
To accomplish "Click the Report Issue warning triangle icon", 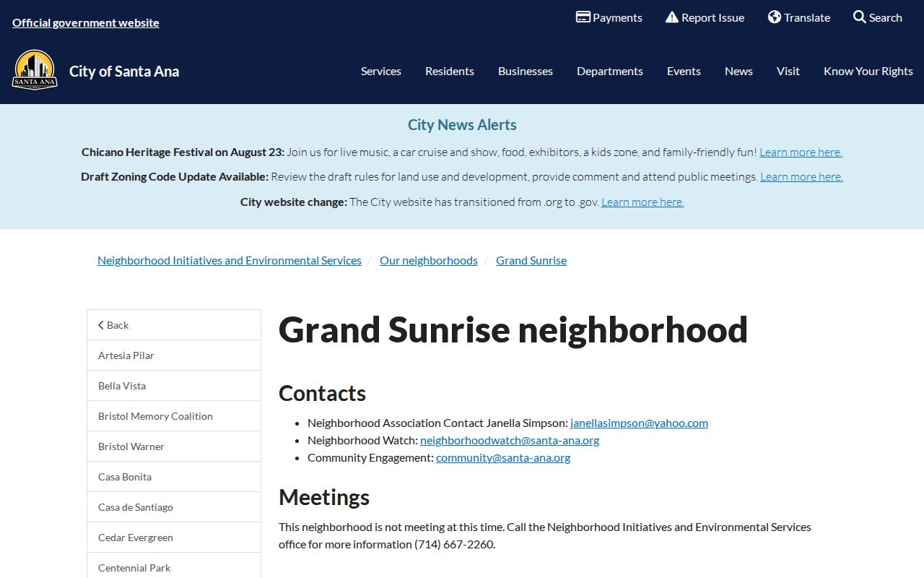I will point(672,17).
